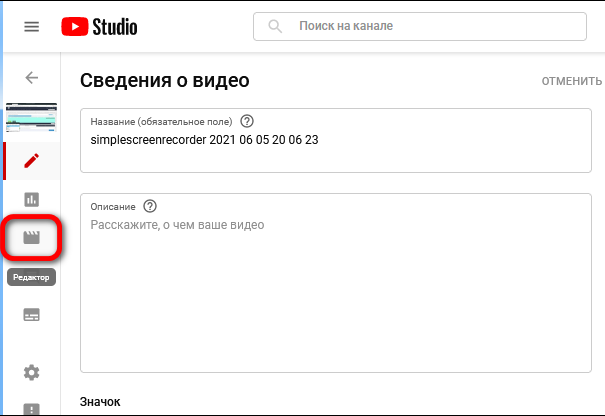Viewport: 605px width, 416px height.
Task: Click the ОТМЕНИТЬ button
Action: [x=572, y=81]
